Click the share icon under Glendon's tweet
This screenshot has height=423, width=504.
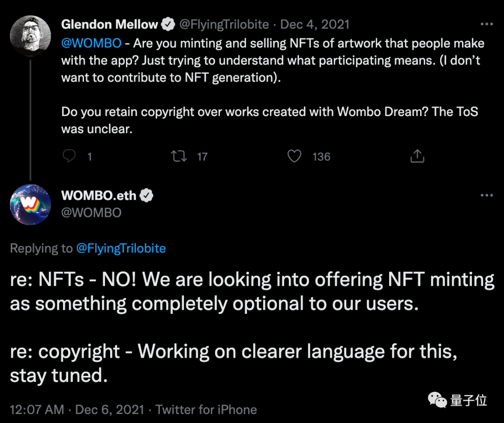417,156
